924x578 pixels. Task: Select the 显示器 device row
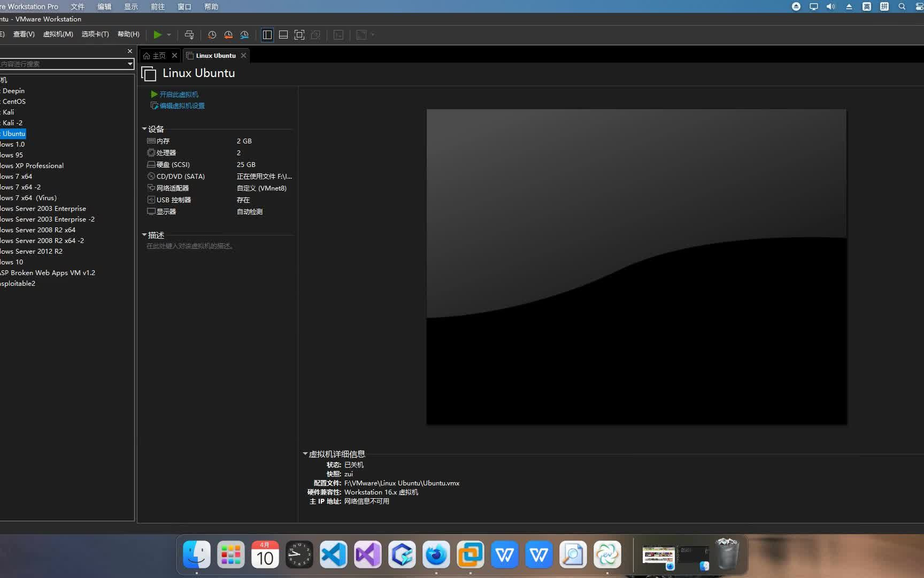(x=220, y=212)
